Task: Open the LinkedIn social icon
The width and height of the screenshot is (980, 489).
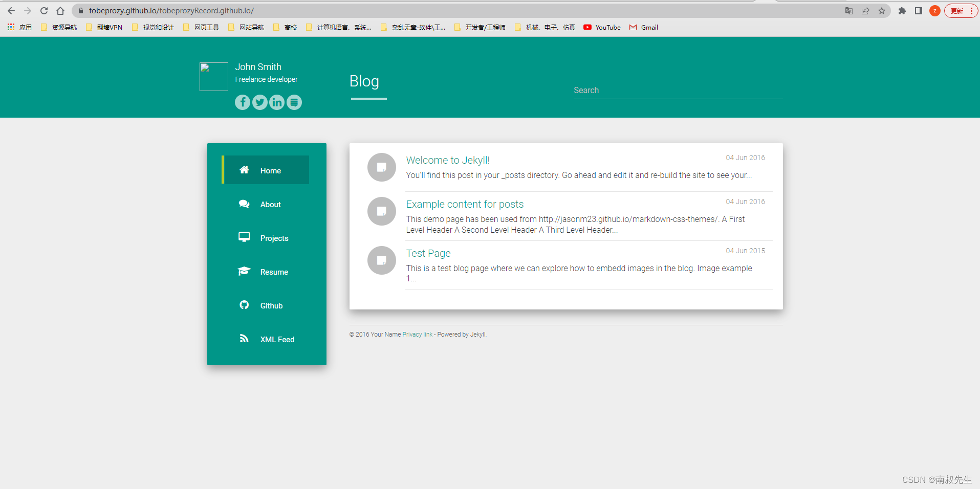Action: [x=277, y=102]
